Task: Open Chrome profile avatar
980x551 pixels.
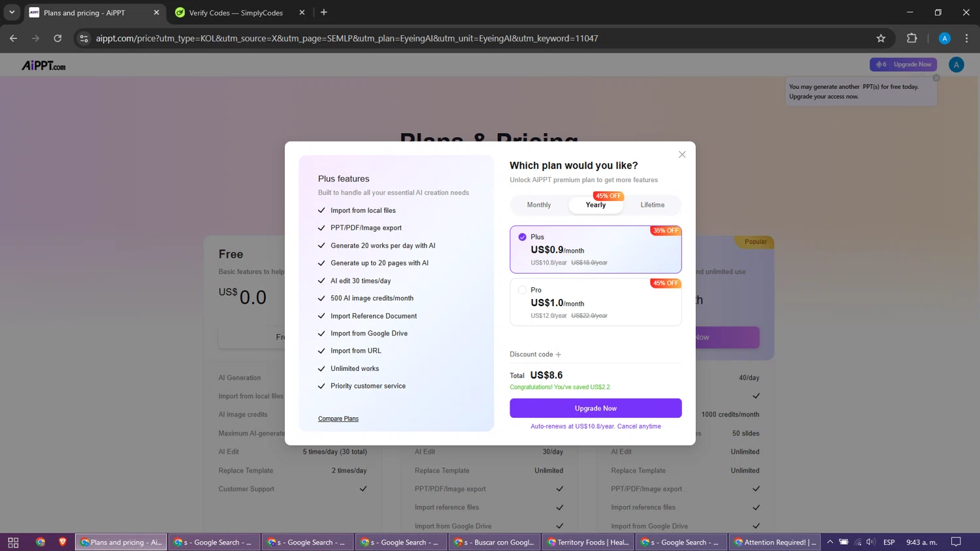Action: pos(945,39)
